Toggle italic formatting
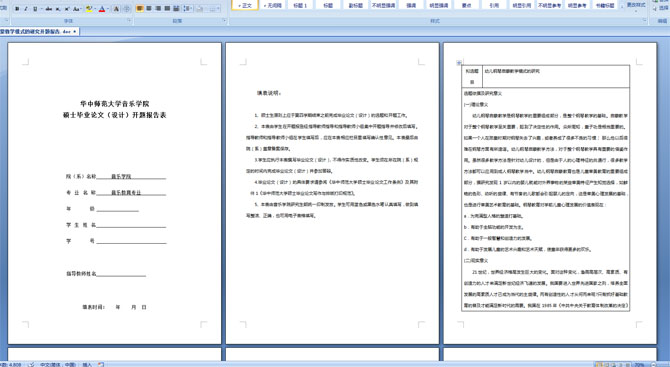 tap(26, 9)
